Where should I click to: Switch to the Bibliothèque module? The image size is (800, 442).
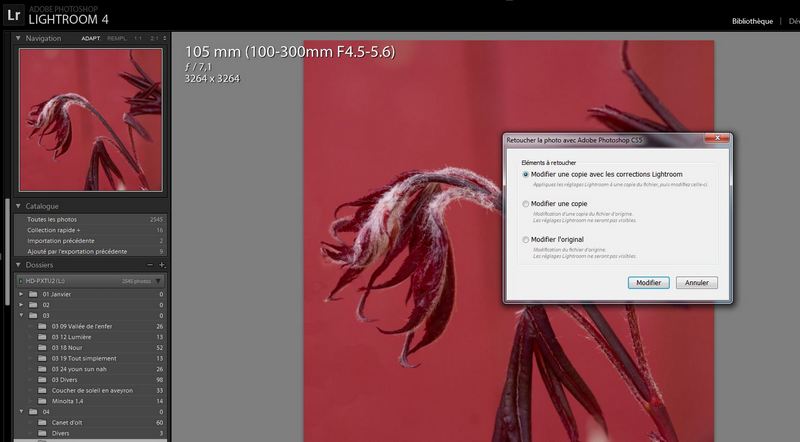(752, 20)
